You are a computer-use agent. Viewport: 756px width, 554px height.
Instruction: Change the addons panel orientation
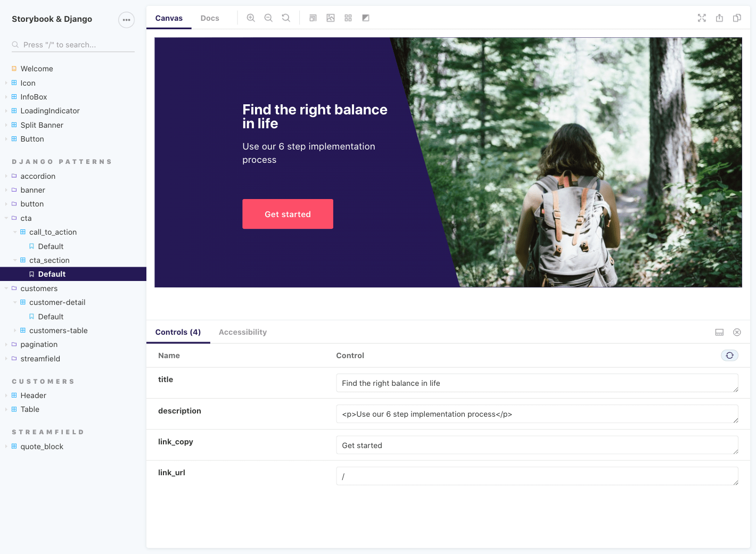tap(719, 332)
